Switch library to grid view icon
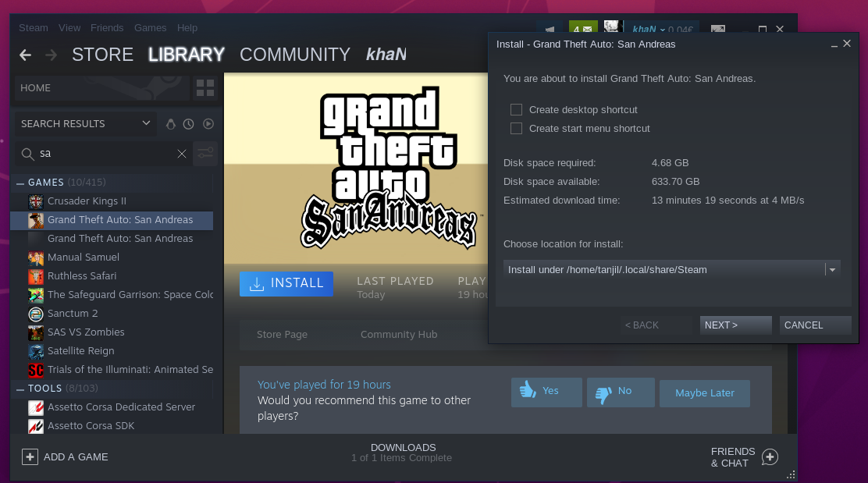 pyautogui.click(x=205, y=88)
